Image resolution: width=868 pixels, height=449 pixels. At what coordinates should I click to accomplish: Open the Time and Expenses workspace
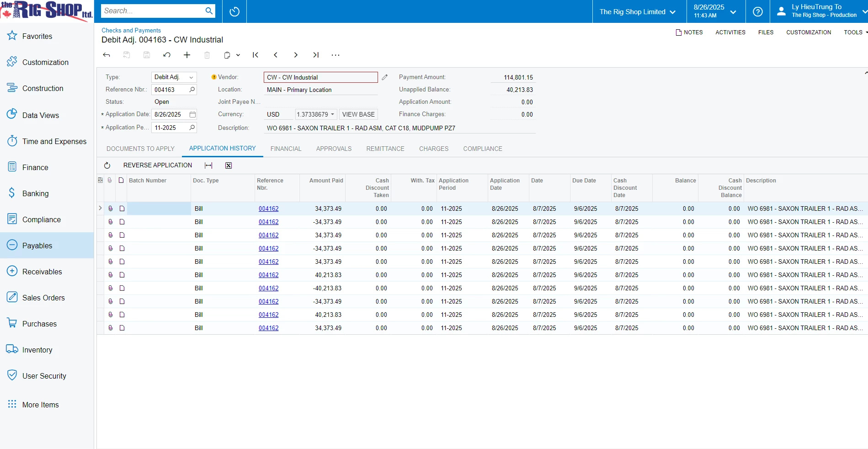tap(47, 141)
